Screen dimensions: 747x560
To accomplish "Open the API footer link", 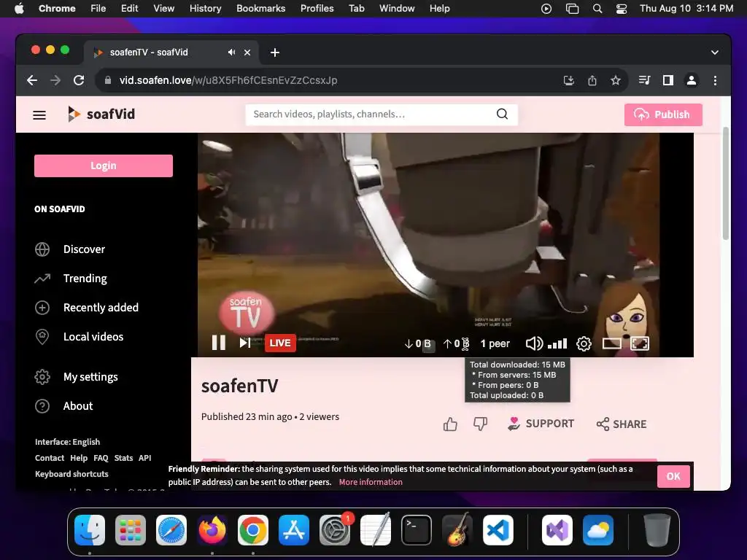I will [x=145, y=458].
